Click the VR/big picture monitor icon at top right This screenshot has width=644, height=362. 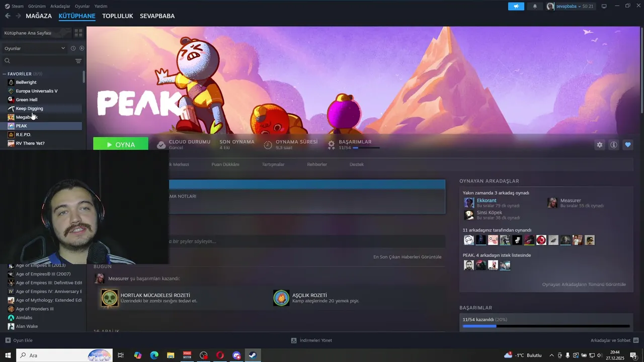pyautogui.click(x=604, y=6)
